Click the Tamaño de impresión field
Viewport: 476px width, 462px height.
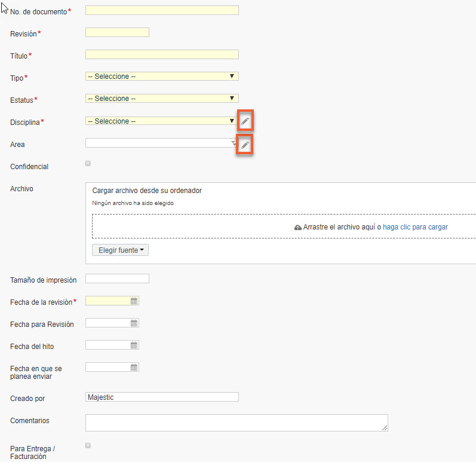pyautogui.click(x=117, y=279)
